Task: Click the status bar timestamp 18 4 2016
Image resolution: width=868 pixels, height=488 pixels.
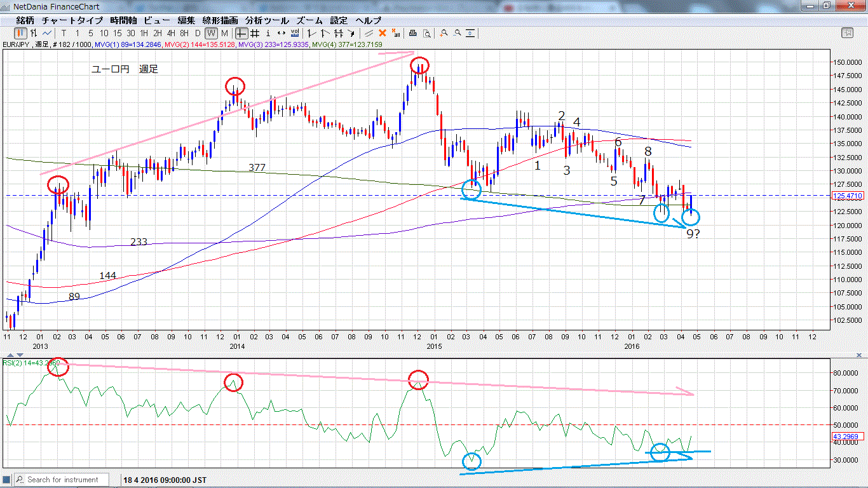Action: coord(165,480)
